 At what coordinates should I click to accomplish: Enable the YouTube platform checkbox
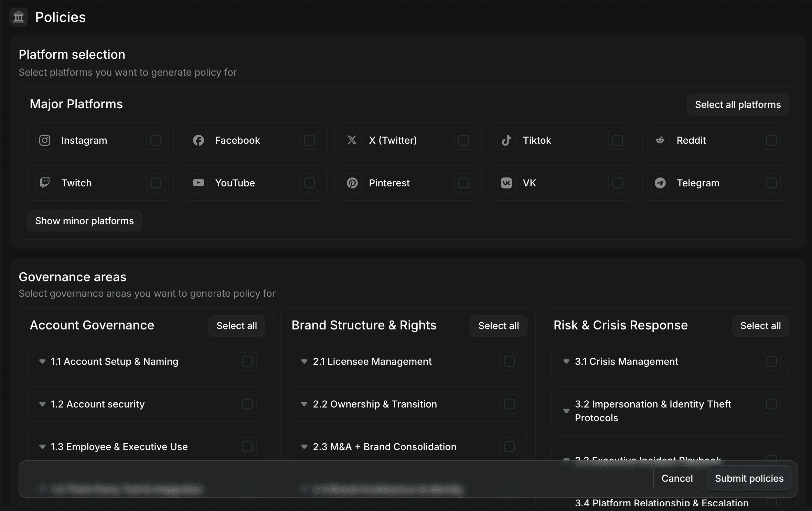click(x=310, y=183)
